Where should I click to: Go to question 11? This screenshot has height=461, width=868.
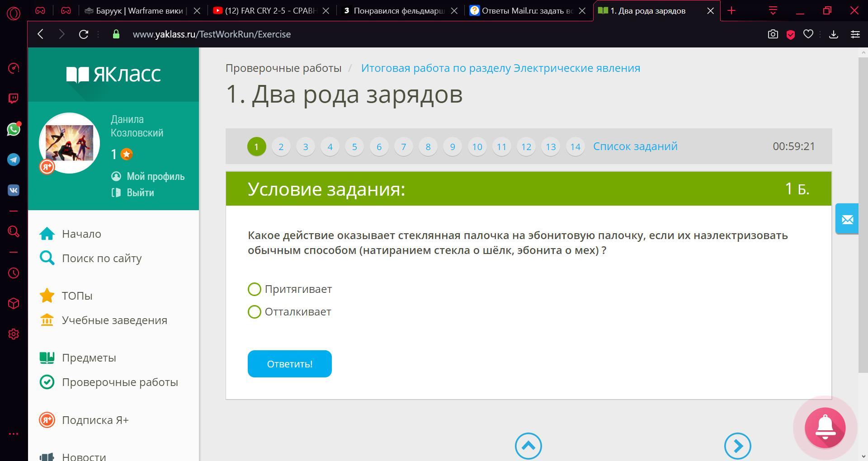click(501, 146)
